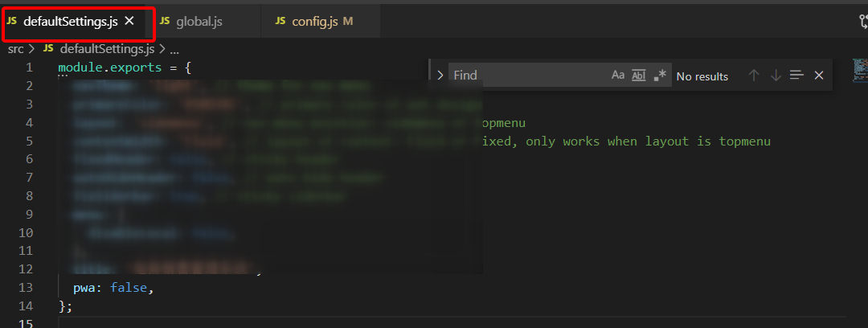Toggle Find in Selection icon
868x328 pixels.
tap(796, 75)
